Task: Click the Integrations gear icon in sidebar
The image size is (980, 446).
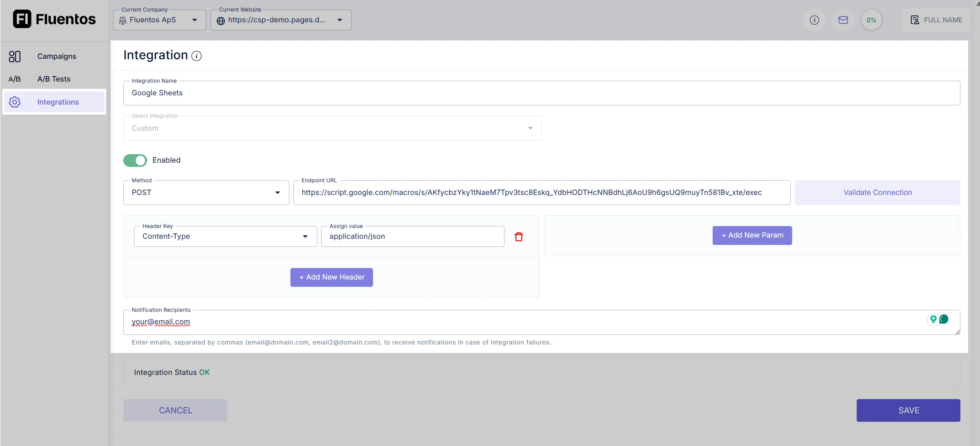Action: [15, 102]
